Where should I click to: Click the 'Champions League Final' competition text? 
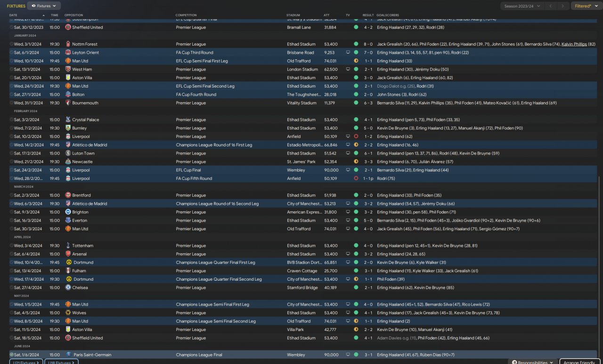pyautogui.click(x=199, y=355)
